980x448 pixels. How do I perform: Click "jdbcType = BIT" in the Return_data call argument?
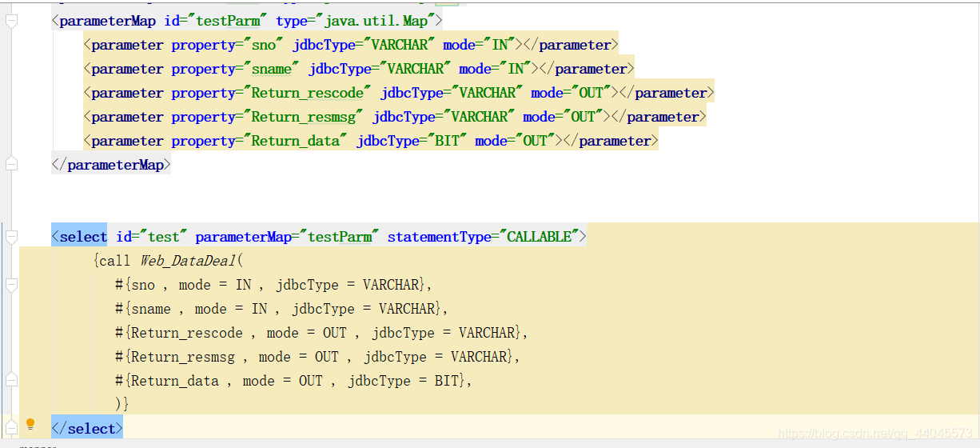[404, 381]
